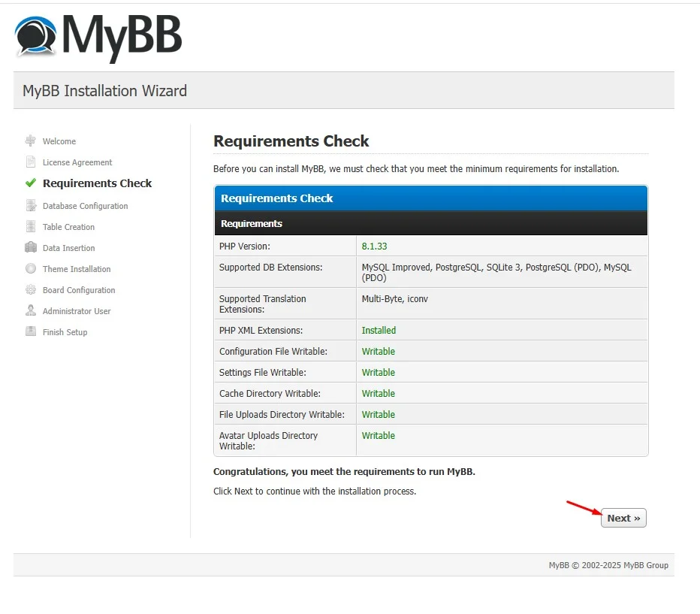
Task: Select the Requirements Check sidebar step
Action: (98, 183)
